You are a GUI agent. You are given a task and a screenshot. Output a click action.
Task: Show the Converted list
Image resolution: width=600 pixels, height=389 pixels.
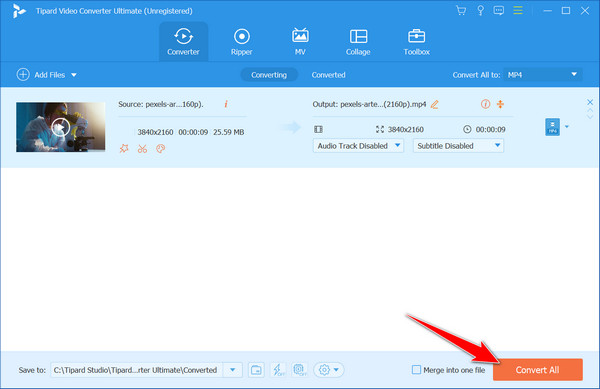328,75
